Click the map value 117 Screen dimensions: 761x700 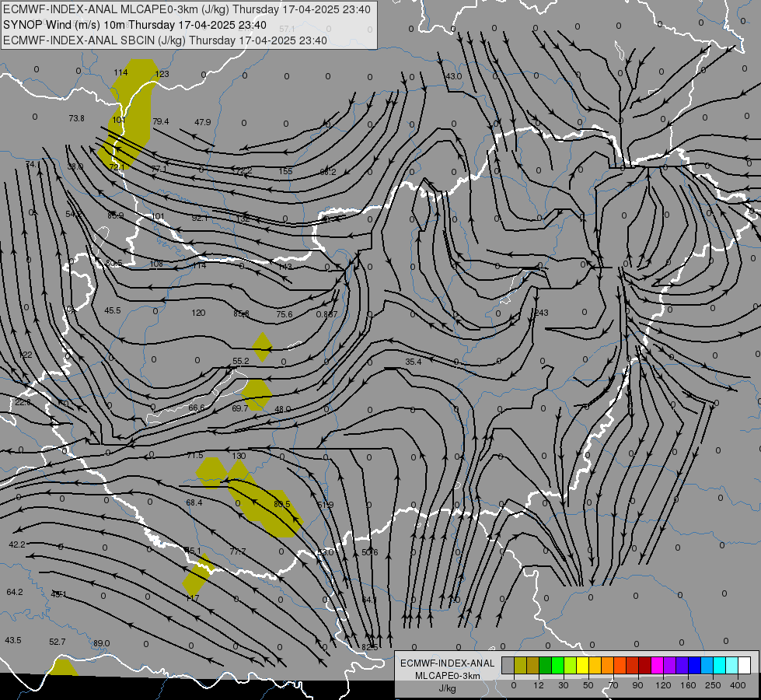pos(193,598)
